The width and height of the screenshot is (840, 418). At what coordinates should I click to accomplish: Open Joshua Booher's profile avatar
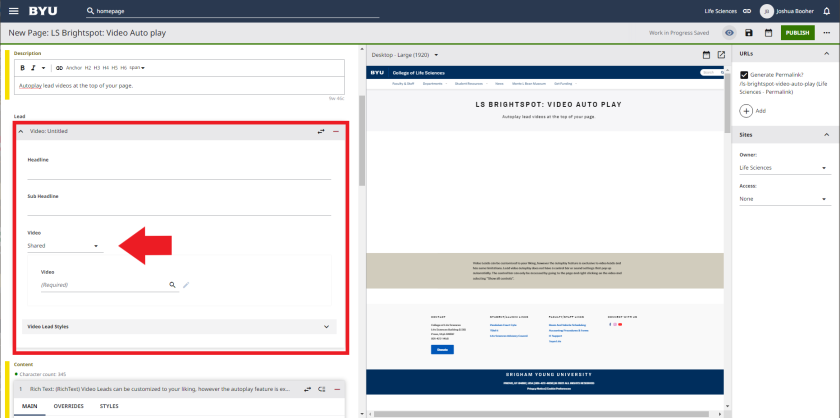tap(767, 11)
